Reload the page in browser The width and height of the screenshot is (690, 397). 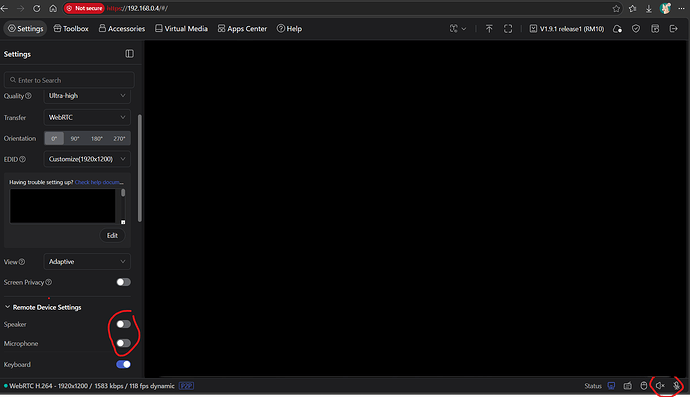37,8
